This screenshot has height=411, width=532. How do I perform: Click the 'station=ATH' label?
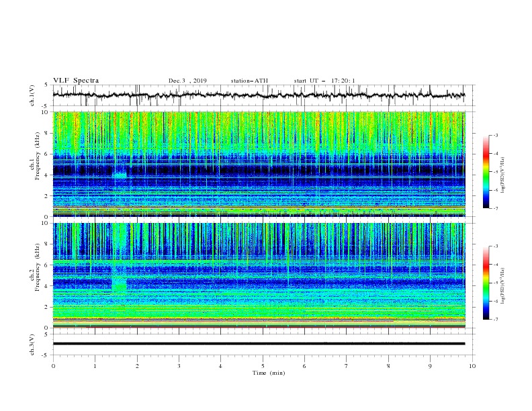pos(249,81)
